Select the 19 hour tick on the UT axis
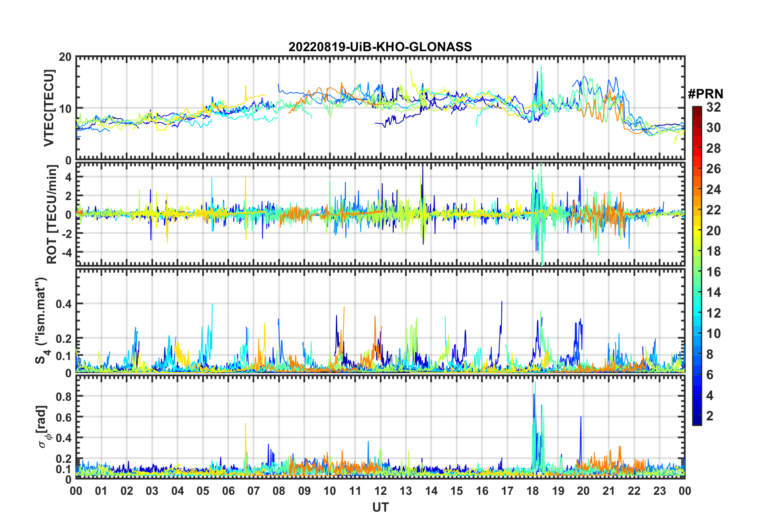 pyautogui.click(x=558, y=491)
